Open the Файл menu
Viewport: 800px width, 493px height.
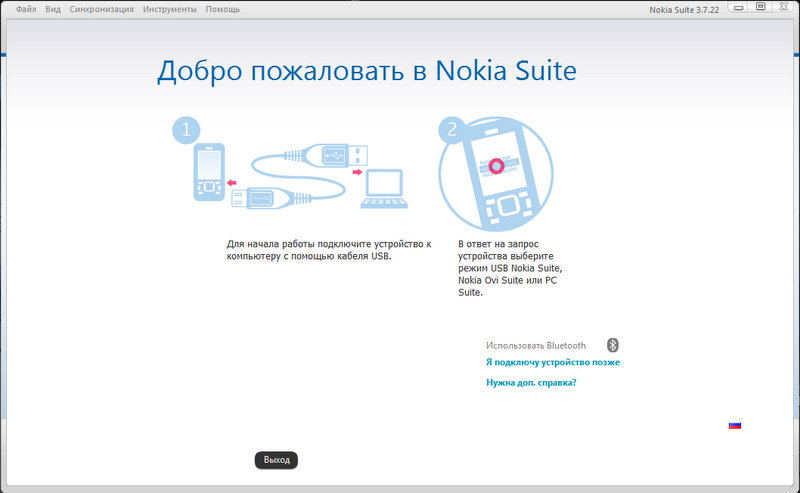click(26, 9)
